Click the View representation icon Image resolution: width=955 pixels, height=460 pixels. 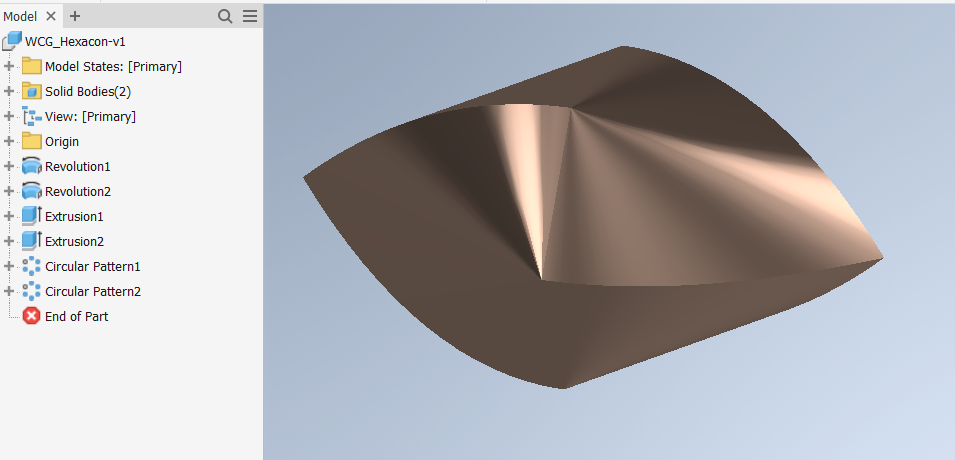(x=31, y=116)
